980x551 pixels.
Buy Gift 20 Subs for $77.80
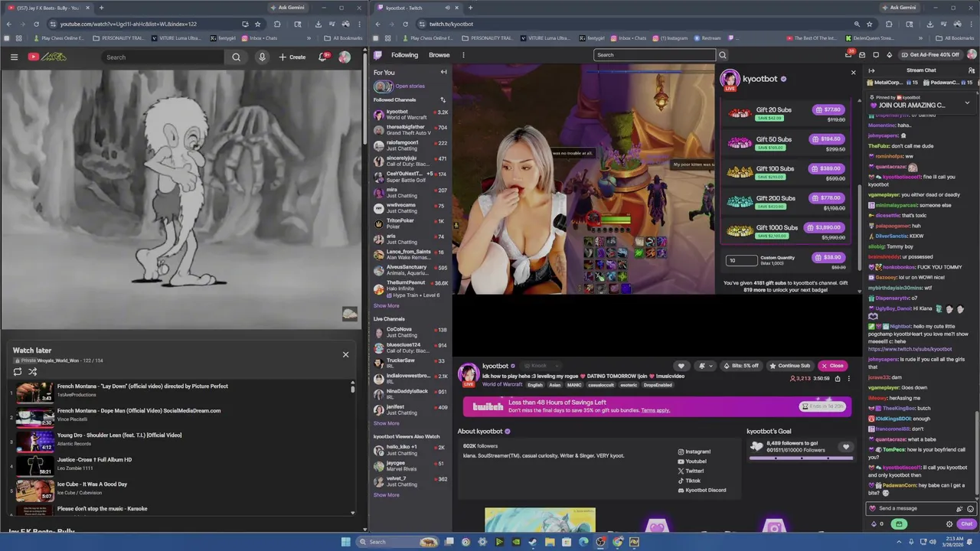(829, 109)
